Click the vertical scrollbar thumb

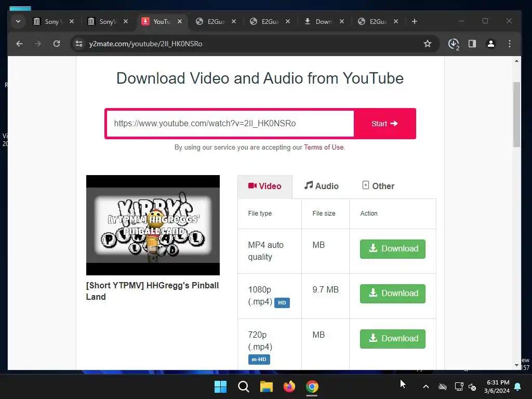tap(516, 114)
